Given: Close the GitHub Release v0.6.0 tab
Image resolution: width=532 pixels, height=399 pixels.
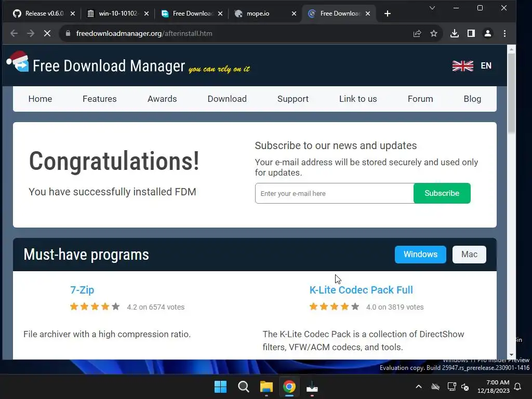Looking at the screenshot, I should [x=73, y=14].
